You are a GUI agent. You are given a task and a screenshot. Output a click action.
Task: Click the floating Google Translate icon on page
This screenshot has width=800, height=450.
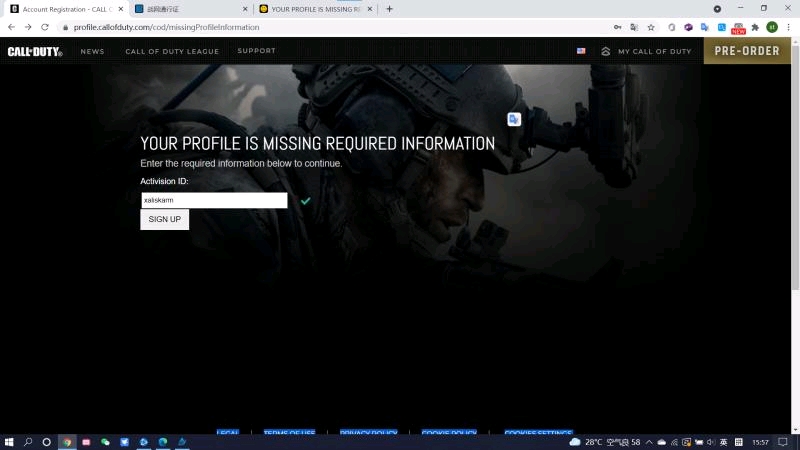[514, 119]
